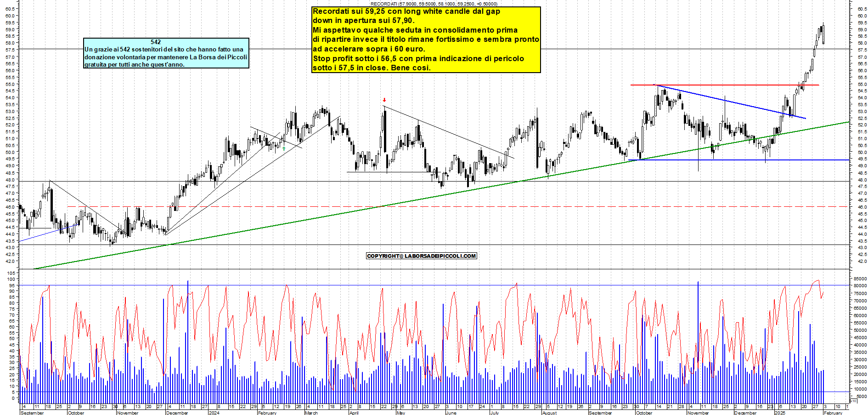Select the blue descending trendline from October high
Viewport: 868px width, 415px height.
tap(730, 102)
